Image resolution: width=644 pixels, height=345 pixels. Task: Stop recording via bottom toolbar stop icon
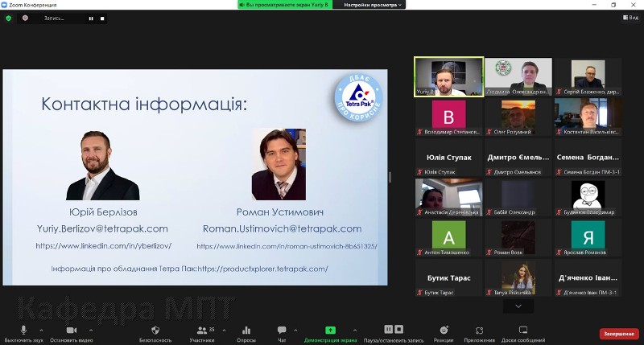tap(398, 330)
